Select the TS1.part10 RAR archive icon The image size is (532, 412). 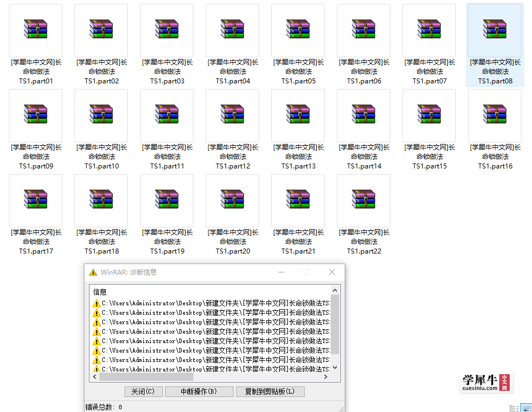pos(101,113)
